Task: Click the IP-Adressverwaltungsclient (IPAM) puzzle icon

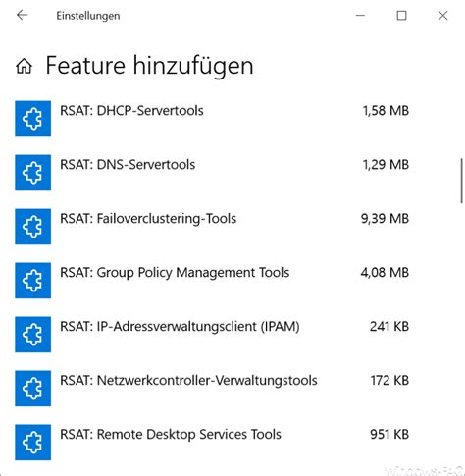Action: tap(32, 335)
